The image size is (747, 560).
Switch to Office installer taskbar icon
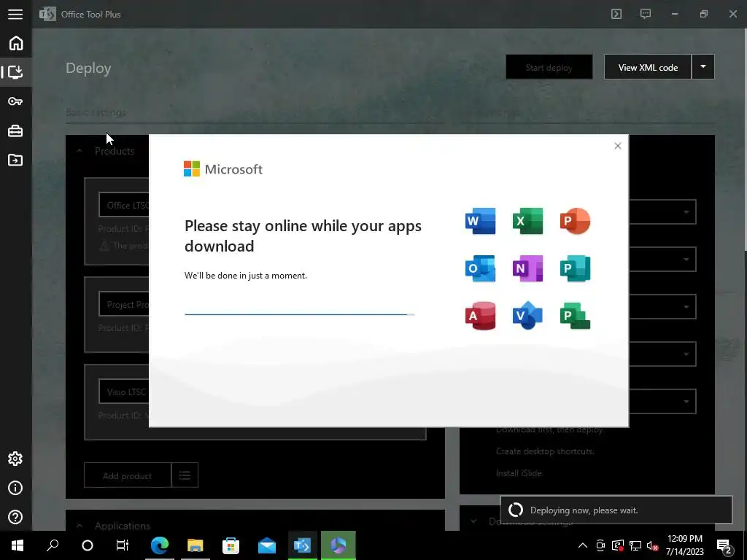pyautogui.click(x=338, y=545)
